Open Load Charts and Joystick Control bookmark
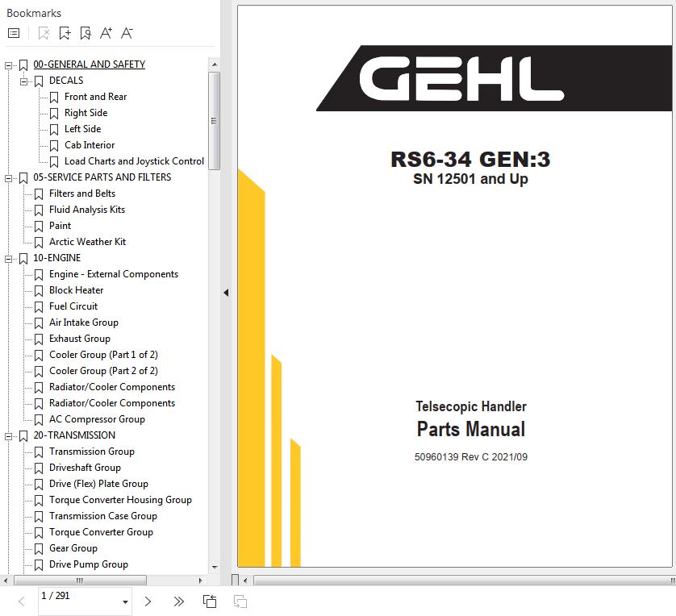 tap(134, 161)
